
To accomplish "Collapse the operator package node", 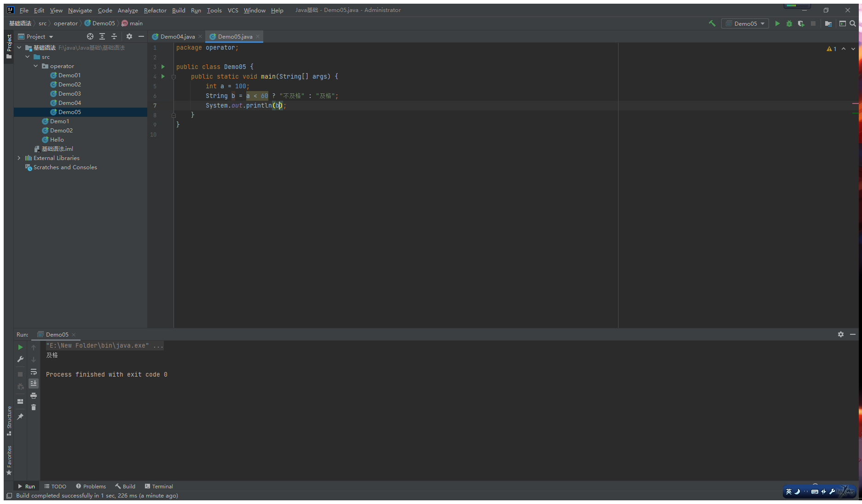I will (x=36, y=66).
